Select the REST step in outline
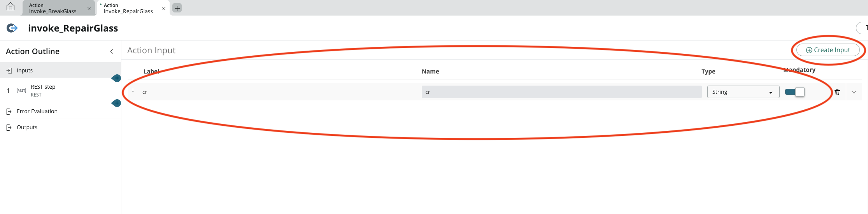The height and width of the screenshot is (214, 868). 43,90
